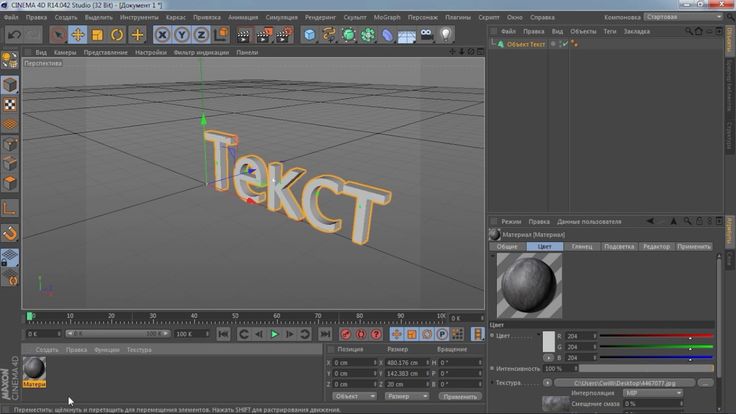Select the Rotate tool in the top toolbar

point(117,35)
